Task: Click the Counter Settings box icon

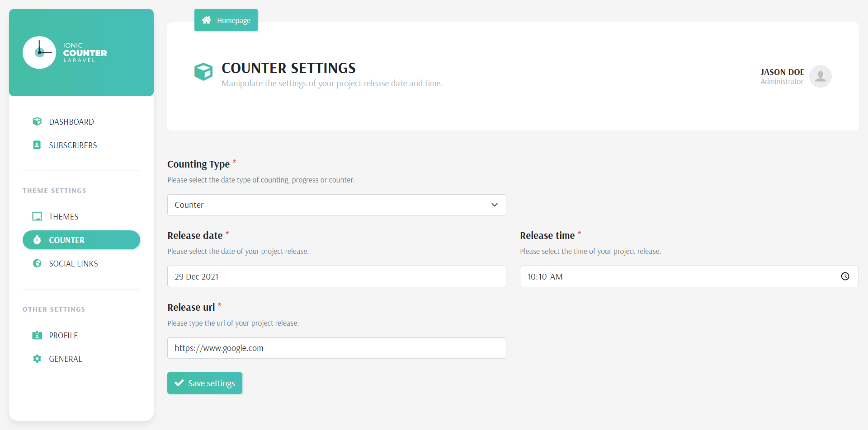Action: (x=203, y=72)
